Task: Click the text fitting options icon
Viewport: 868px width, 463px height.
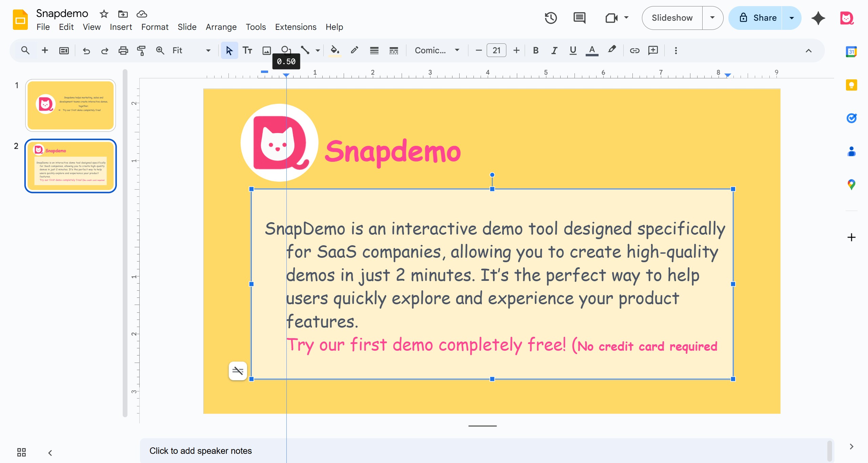Action: (x=238, y=371)
